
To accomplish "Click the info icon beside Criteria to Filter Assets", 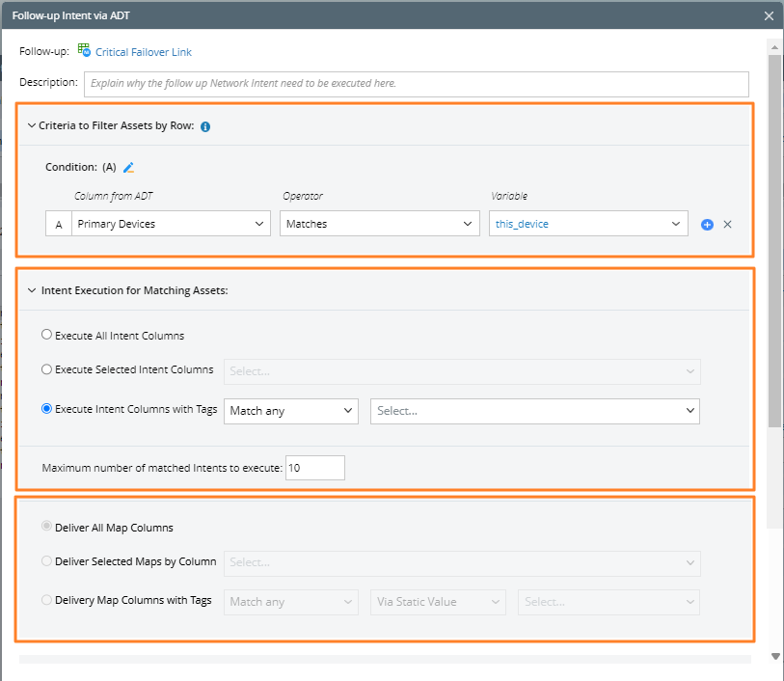I will 205,126.
